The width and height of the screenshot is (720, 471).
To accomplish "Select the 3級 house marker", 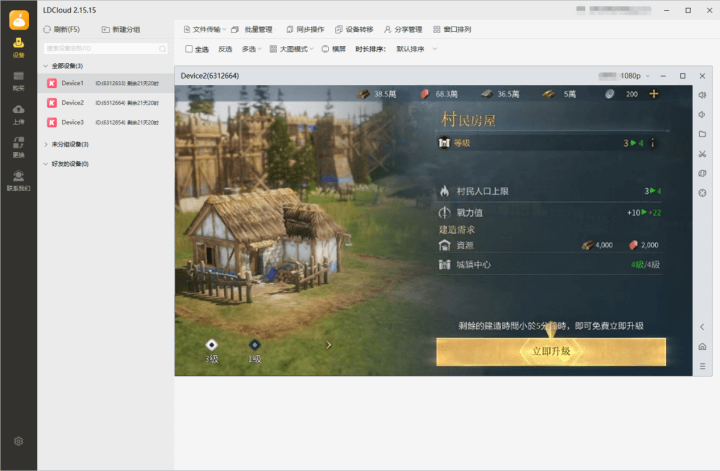I will pyautogui.click(x=211, y=351).
